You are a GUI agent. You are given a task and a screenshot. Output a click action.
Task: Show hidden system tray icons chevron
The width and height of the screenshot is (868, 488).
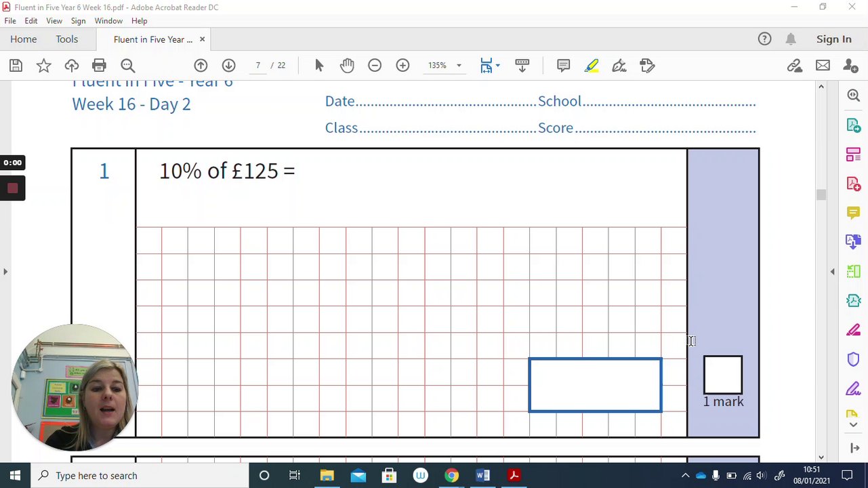685,476
